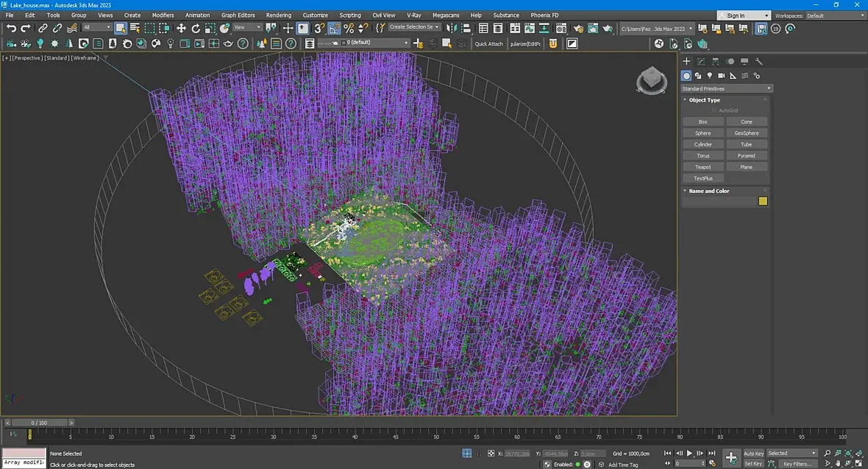The height and width of the screenshot is (469, 868).
Task: Click the Teapot primitive button
Action: point(702,167)
